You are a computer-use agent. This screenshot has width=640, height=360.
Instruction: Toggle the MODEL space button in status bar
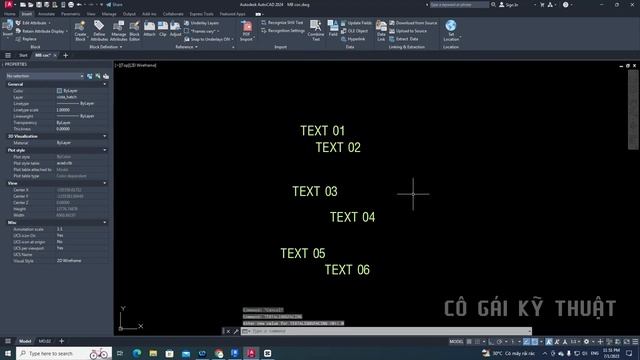(456, 342)
